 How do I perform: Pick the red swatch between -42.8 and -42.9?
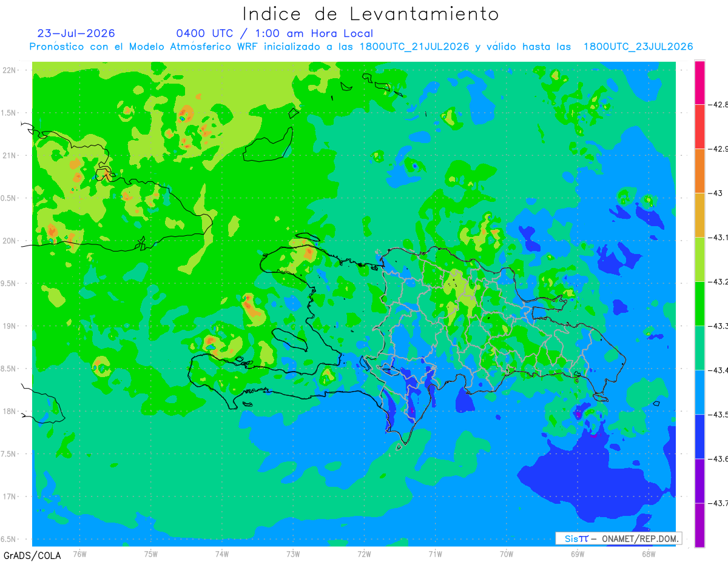coord(699,126)
